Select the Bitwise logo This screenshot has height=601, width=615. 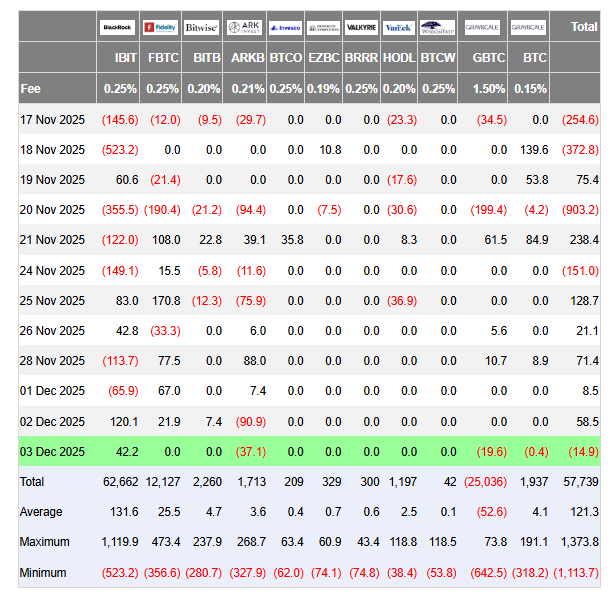[201, 27]
